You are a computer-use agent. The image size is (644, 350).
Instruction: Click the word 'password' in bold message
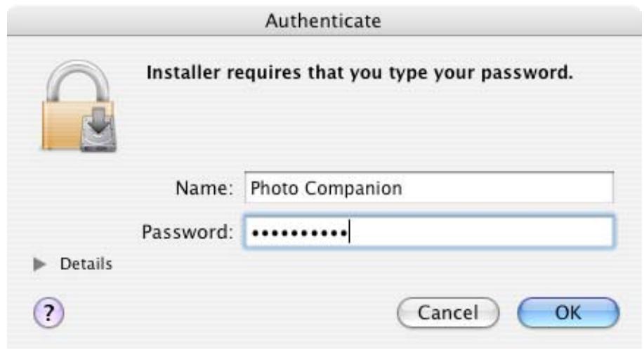(526, 72)
